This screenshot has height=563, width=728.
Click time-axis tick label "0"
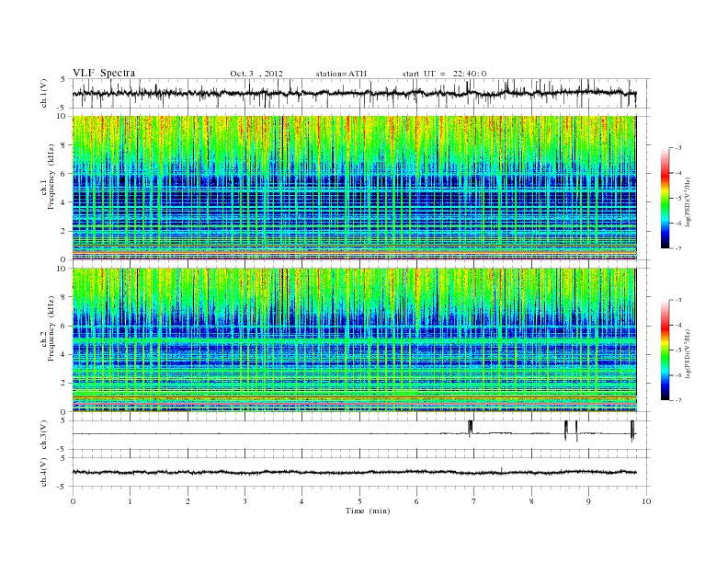[73, 501]
